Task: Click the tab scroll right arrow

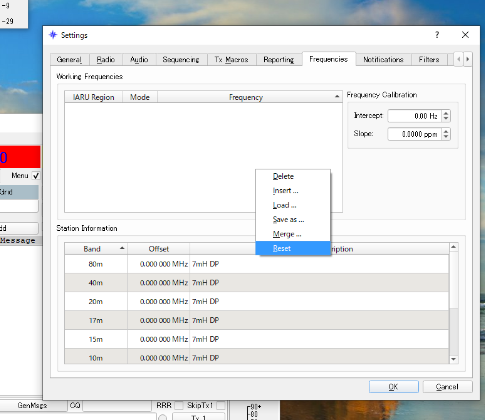Action: (468, 59)
